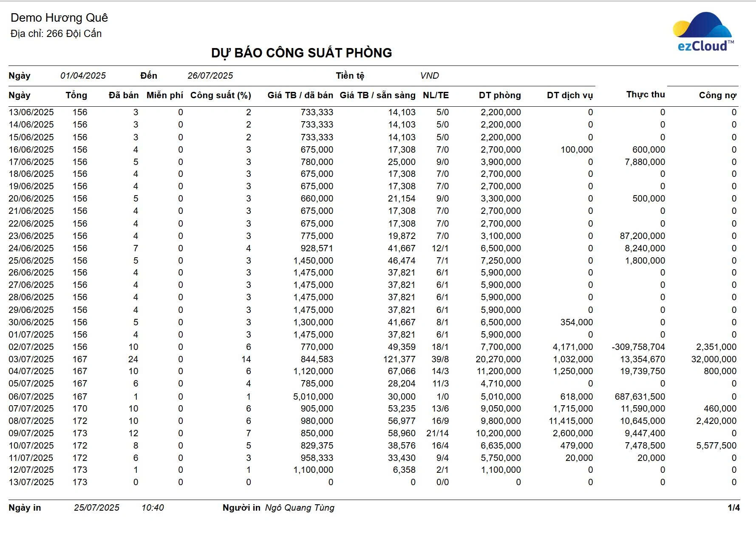The width and height of the screenshot is (756, 540).
Task: Click the page indicator 1/4
Action: pos(734,508)
